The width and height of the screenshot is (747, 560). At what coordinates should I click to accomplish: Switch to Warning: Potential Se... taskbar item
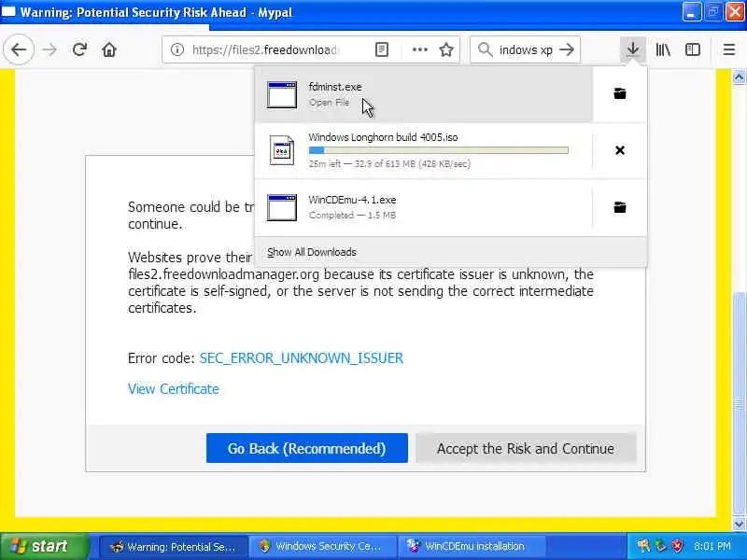coord(174,546)
